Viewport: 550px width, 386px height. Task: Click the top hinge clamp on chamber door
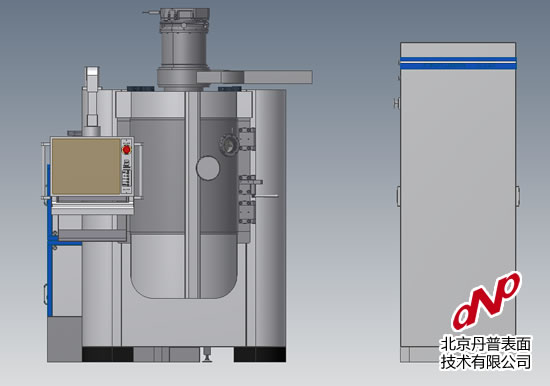tap(247, 139)
